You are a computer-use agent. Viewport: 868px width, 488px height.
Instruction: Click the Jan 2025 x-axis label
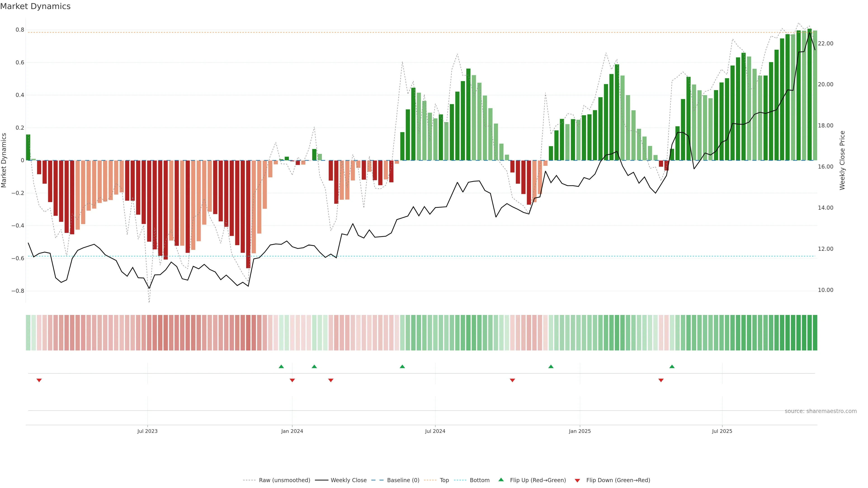tap(580, 431)
